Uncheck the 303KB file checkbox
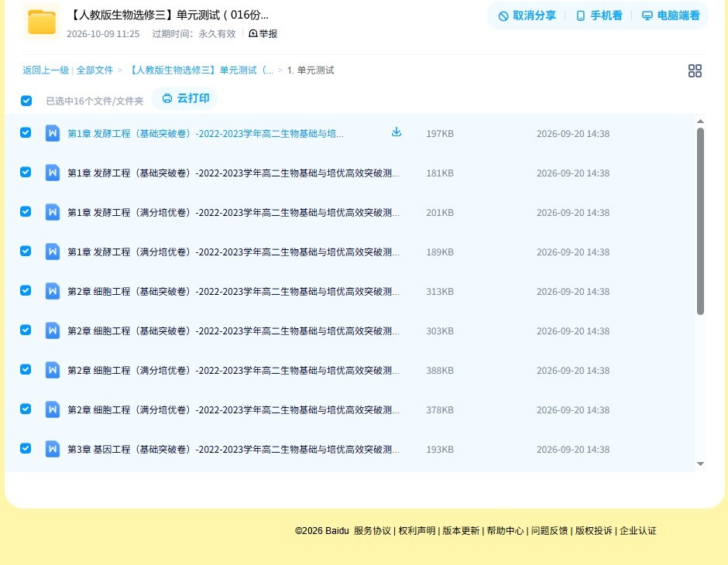Image resolution: width=728 pixels, height=565 pixels. (26, 330)
